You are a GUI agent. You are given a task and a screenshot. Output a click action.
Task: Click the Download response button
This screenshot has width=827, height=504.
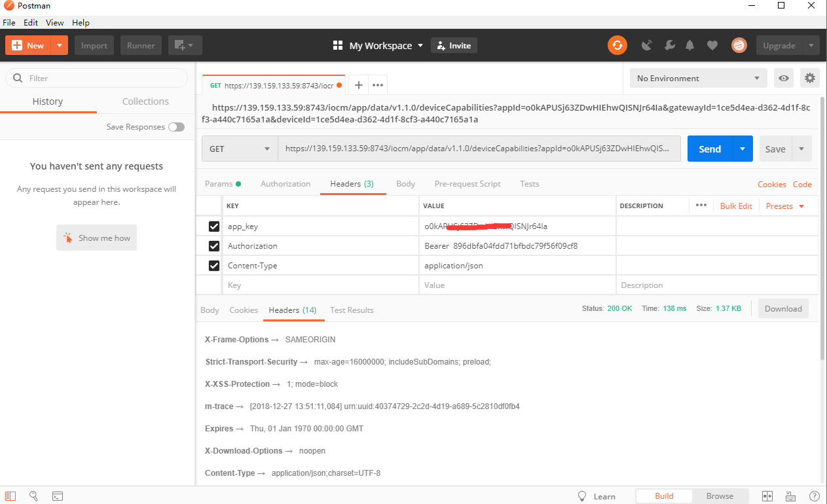(x=783, y=309)
